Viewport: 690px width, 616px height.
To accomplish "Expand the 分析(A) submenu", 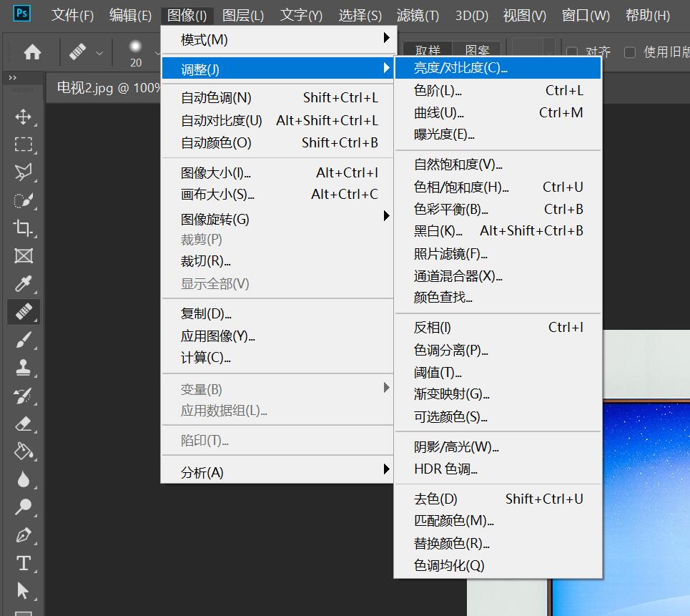I will tap(277, 472).
